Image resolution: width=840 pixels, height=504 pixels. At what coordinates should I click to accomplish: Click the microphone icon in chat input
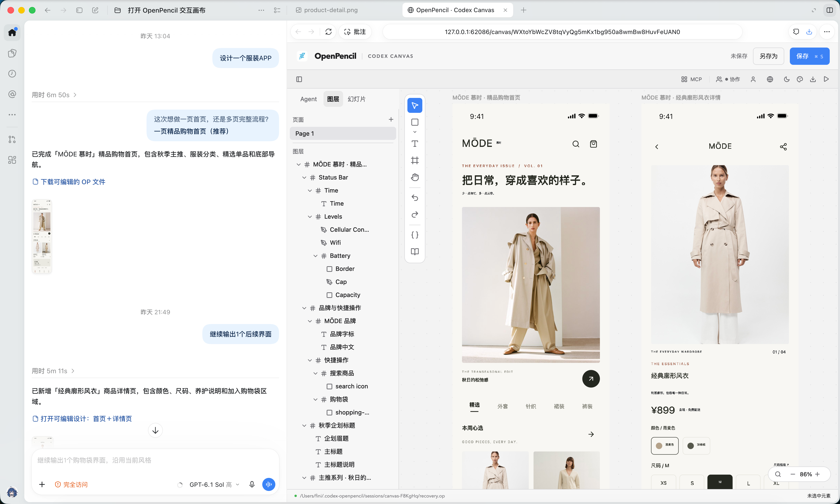pos(252,485)
